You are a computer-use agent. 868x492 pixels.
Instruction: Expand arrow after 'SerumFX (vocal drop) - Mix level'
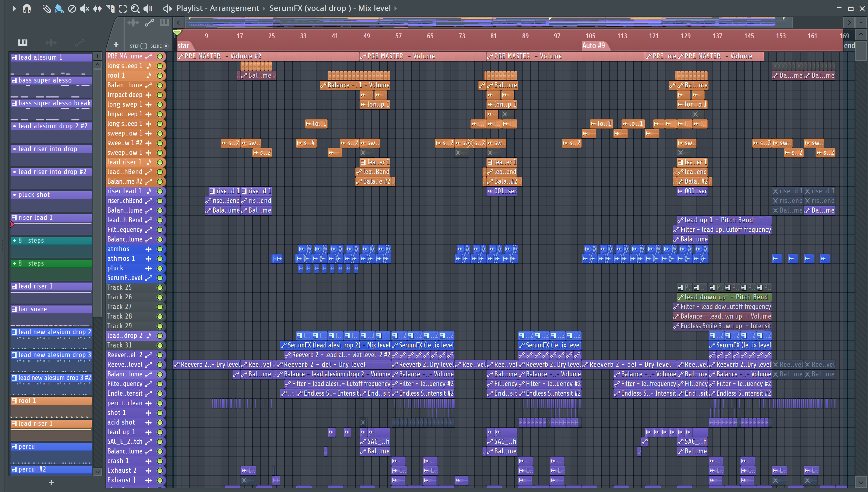395,8
